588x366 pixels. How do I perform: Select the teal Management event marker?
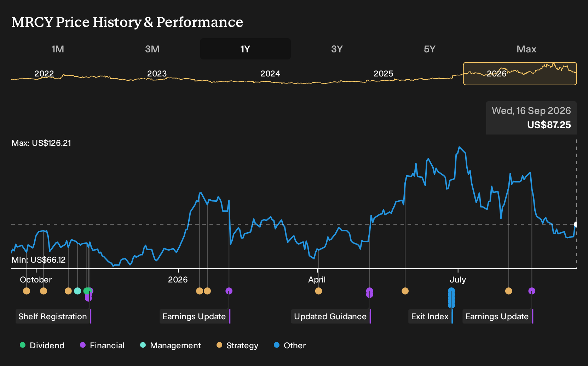tap(77, 291)
